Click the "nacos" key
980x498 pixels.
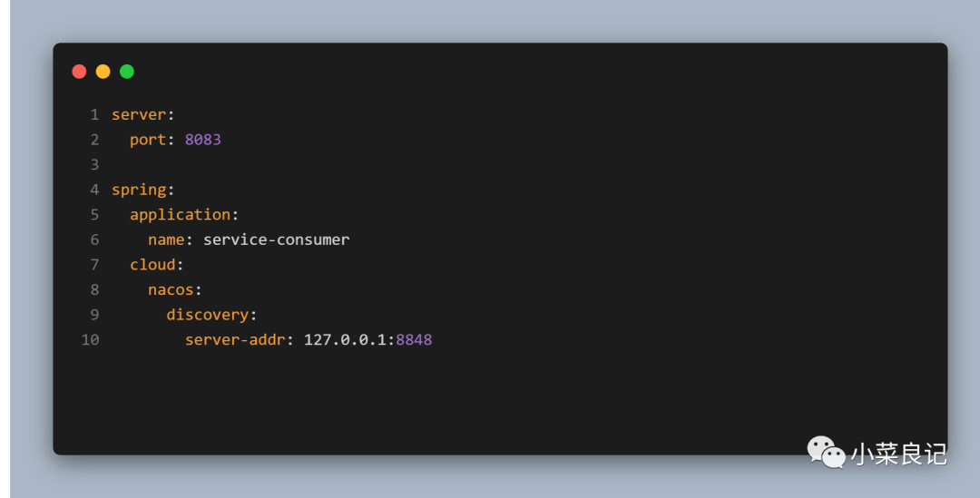[171, 290]
